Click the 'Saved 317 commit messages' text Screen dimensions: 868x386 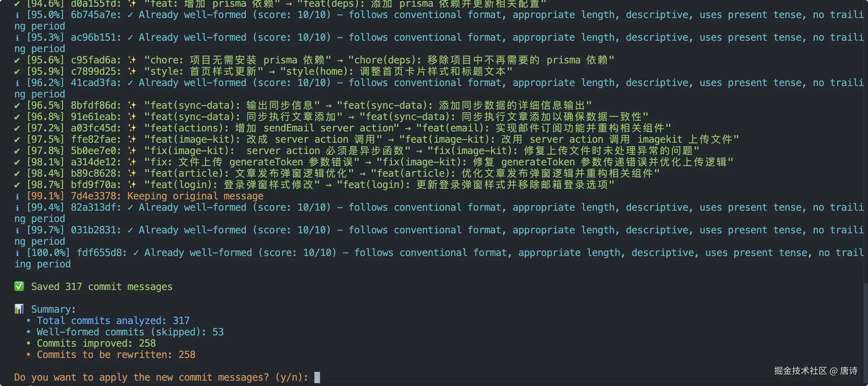102,286
